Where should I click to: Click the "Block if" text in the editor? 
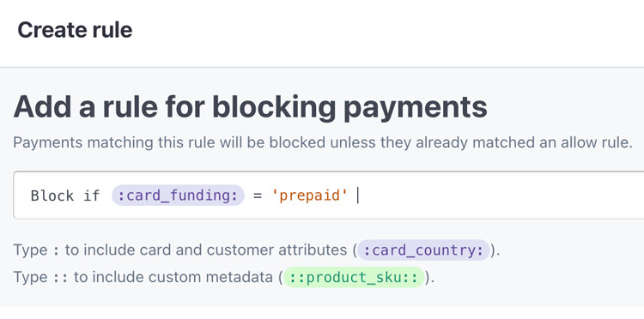(x=65, y=196)
